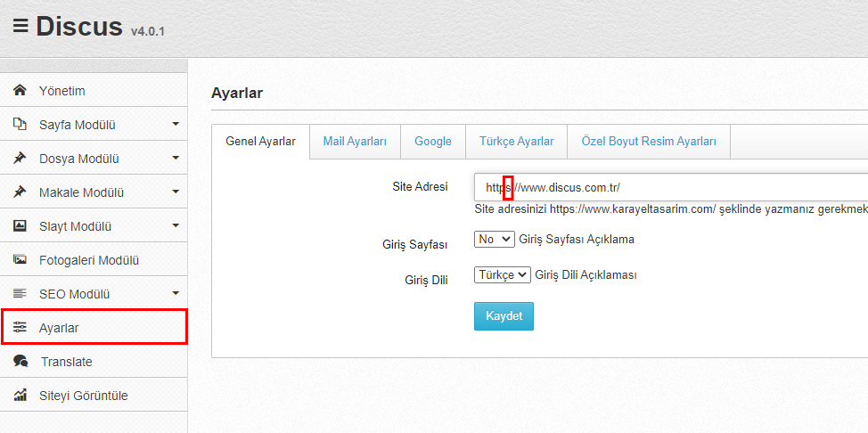868x433 pixels.
Task: Open the Google settings tab
Action: (433, 142)
